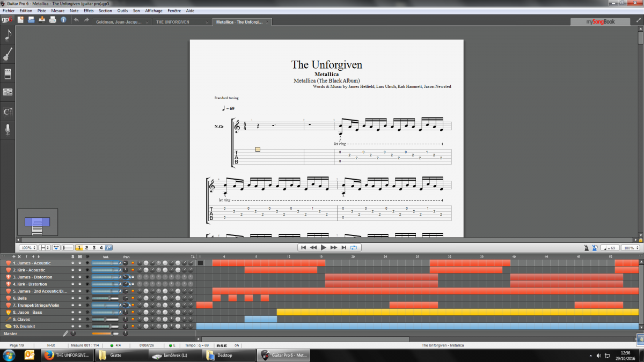Adjust the Drumkit track volume slider
Screen dimensions: 644x362
(105, 326)
